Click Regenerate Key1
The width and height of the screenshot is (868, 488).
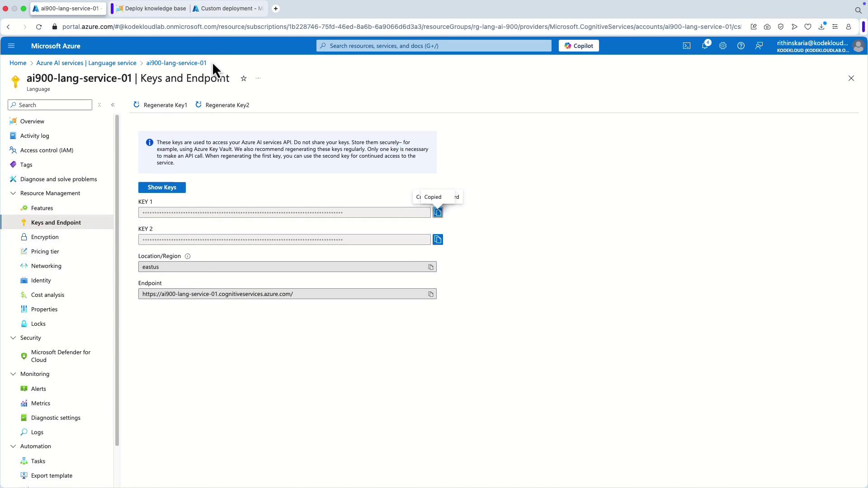click(160, 105)
